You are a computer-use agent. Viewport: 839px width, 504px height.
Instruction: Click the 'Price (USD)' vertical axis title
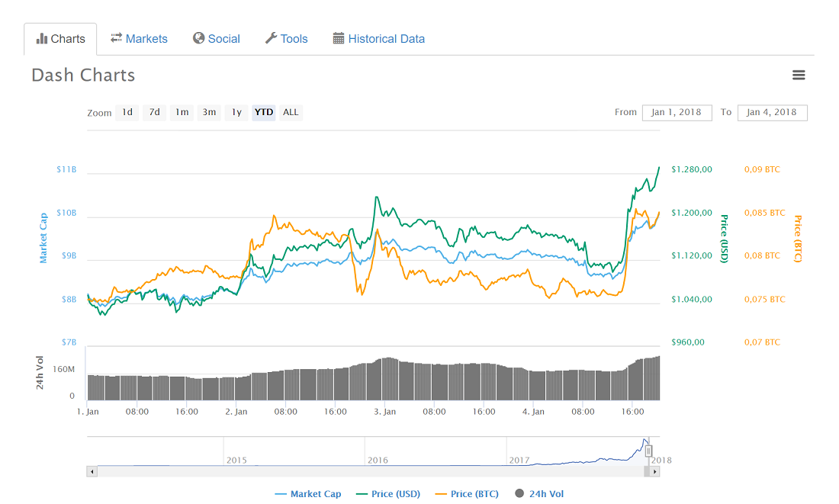point(724,239)
